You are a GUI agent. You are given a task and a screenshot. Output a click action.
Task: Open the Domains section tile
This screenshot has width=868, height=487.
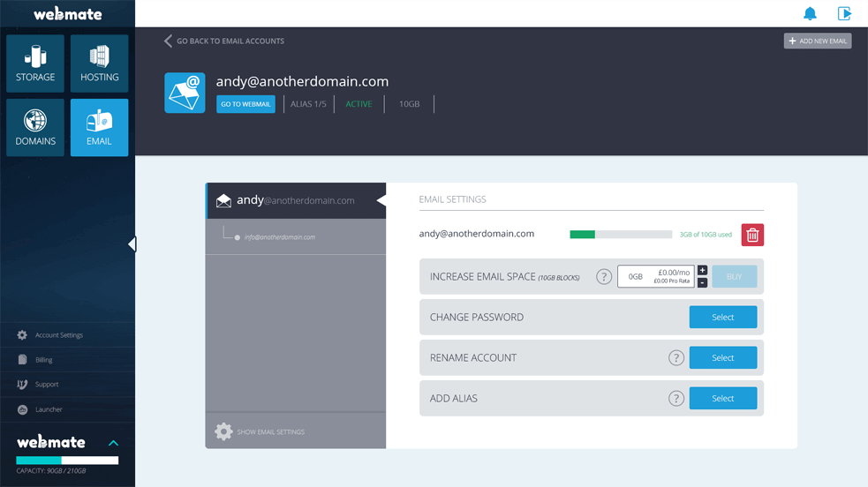(x=35, y=128)
